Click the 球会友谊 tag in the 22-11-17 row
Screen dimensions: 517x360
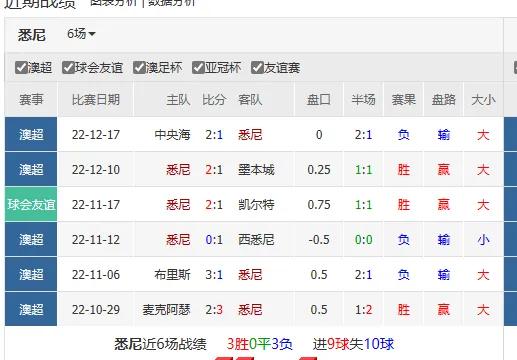(31, 204)
